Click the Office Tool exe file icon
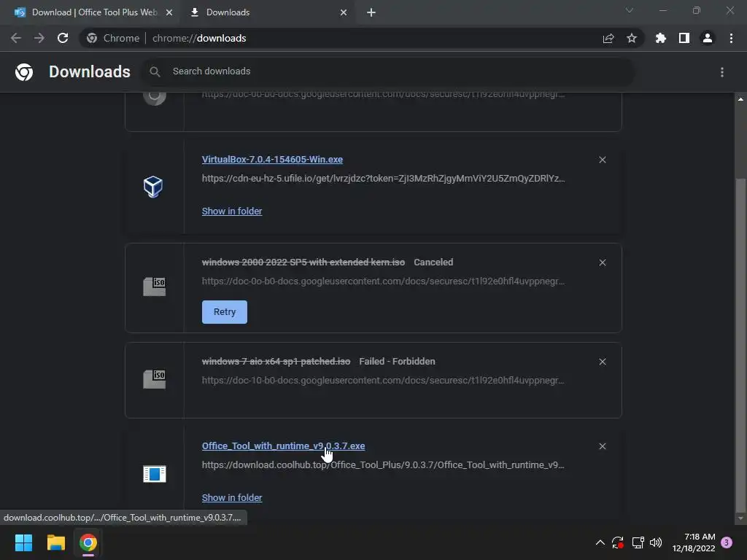This screenshot has width=747, height=560. 155,474
